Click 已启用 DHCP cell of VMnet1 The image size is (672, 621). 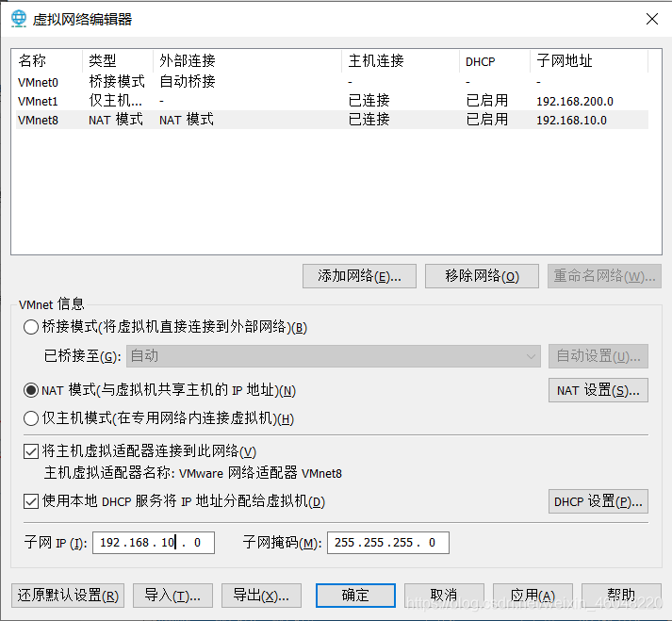pyautogui.click(x=487, y=101)
